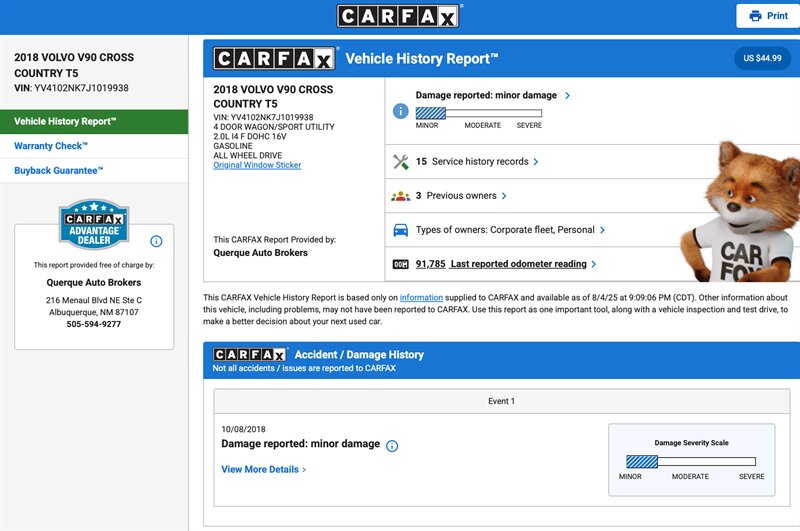The image size is (800, 531).
Task: Click the sidebar VIN: YV4102NK7J1019938 text
Action: 71,88
